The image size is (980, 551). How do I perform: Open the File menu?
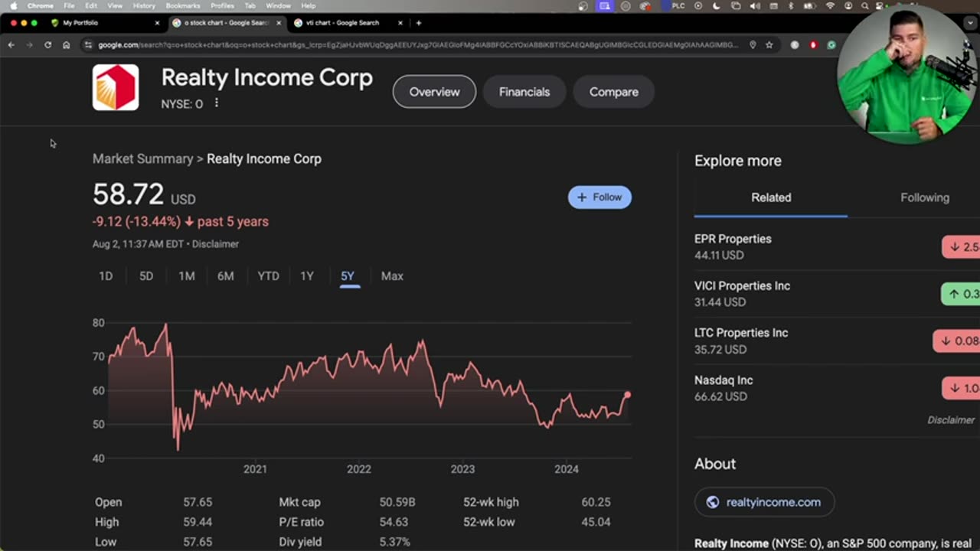[69, 5]
